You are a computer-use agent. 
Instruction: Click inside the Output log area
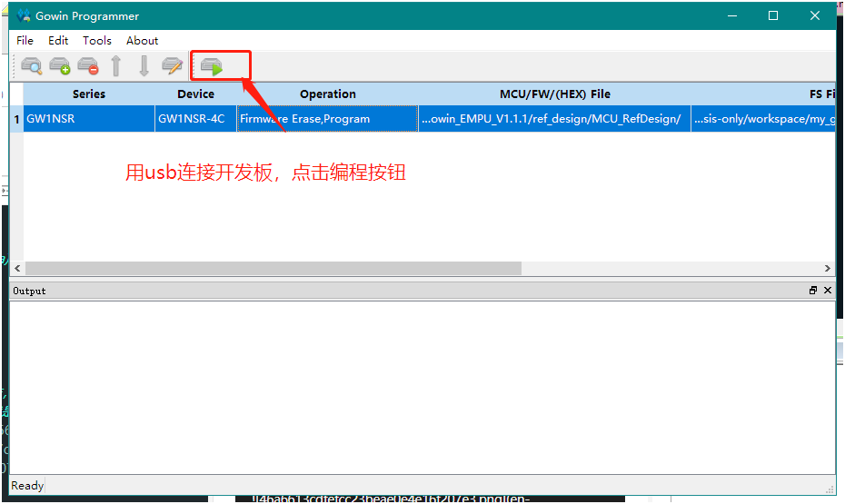tap(422, 388)
